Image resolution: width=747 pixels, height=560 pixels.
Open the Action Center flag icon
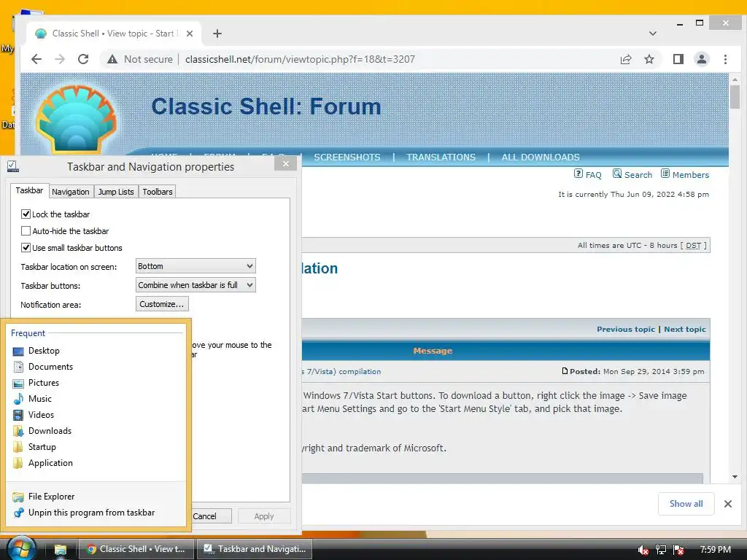[x=678, y=550]
